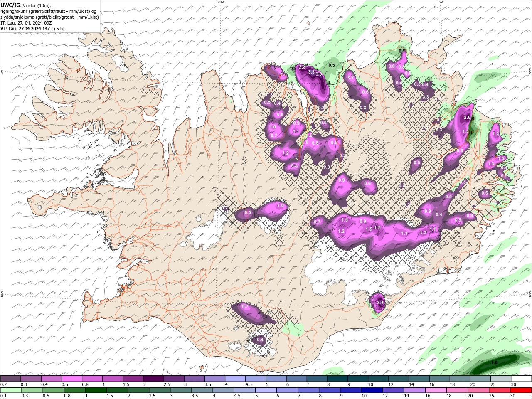The width and height of the screenshot is (532, 399).
Task: Click top-row swatch between 2 and 2.5
Action: 153,379
